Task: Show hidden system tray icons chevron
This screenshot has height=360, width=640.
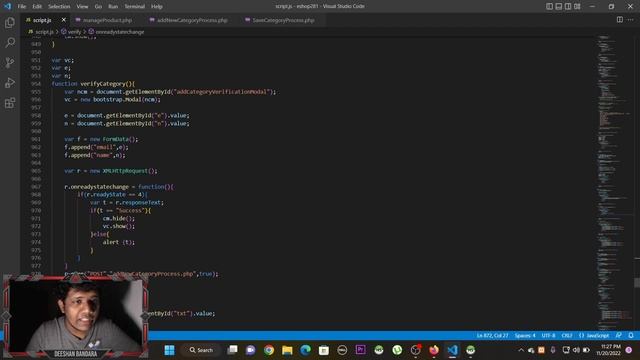Action: 521,350
